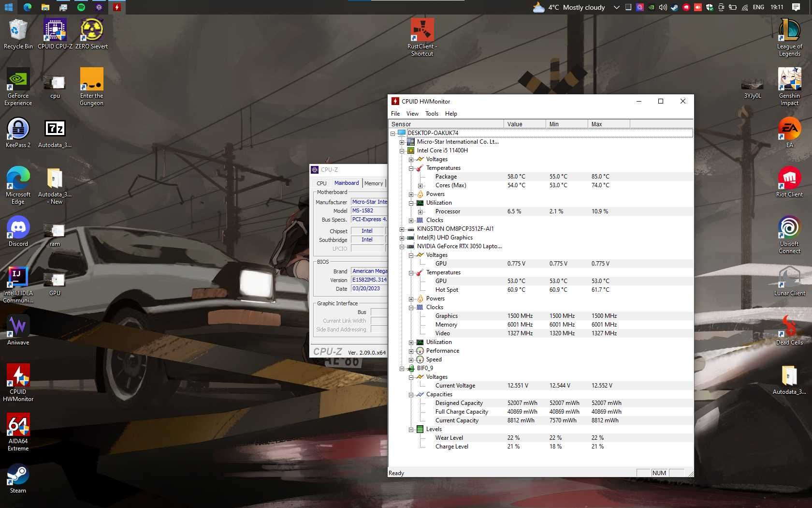
Task: Open the EA desktop icon
Action: [789, 133]
